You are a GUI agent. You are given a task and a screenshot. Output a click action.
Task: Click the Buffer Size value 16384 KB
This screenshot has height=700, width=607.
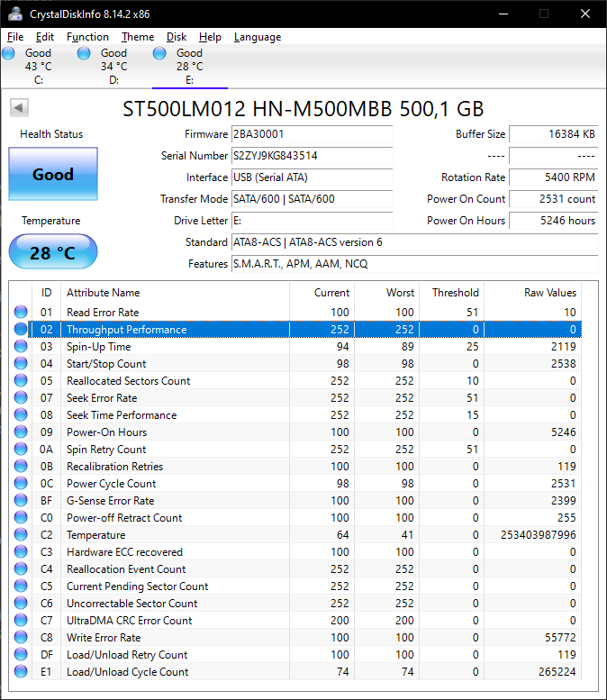(x=554, y=134)
